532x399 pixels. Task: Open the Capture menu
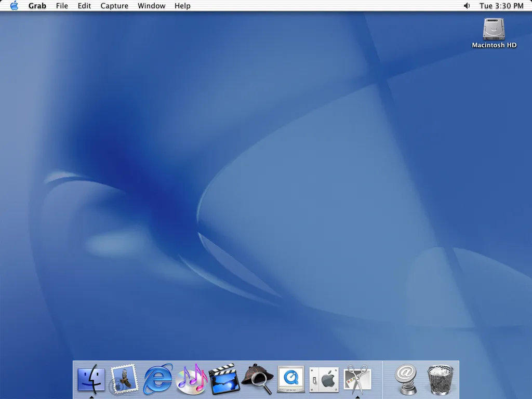[114, 6]
